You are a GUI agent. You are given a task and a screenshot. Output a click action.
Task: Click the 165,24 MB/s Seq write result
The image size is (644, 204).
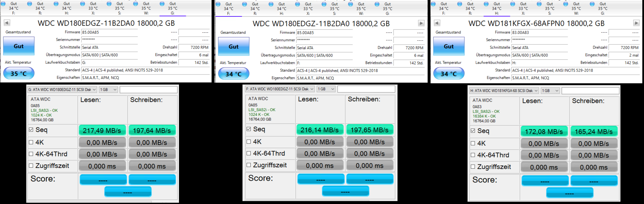594,131
